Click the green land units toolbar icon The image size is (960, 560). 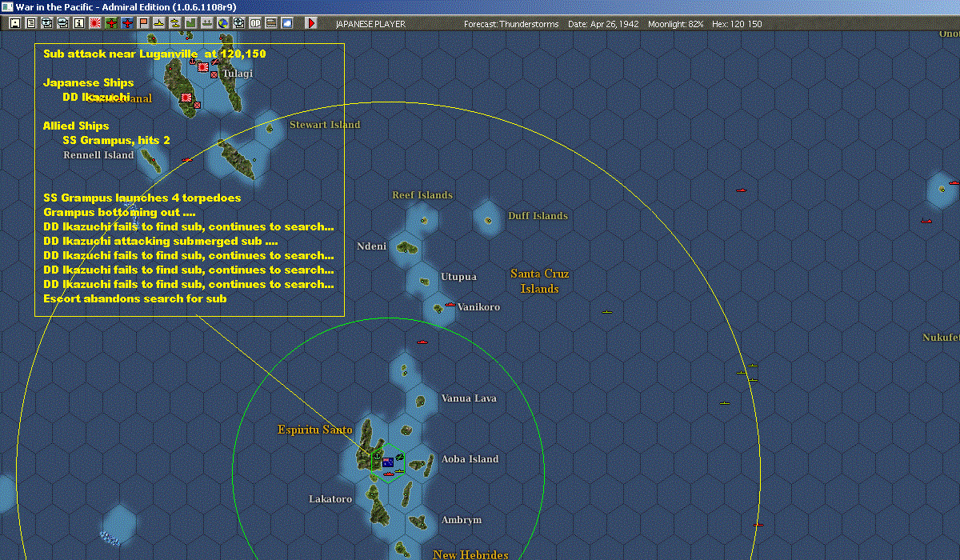[x=191, y=23]
